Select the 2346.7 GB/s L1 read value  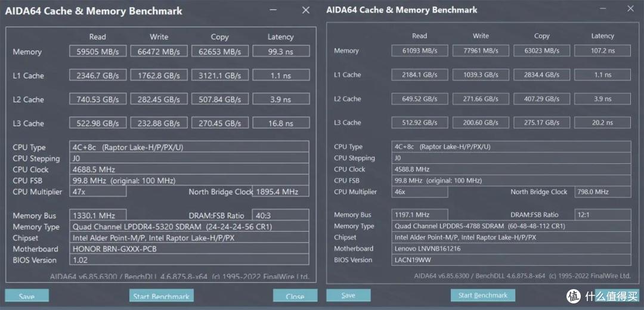tap(98, 75)
